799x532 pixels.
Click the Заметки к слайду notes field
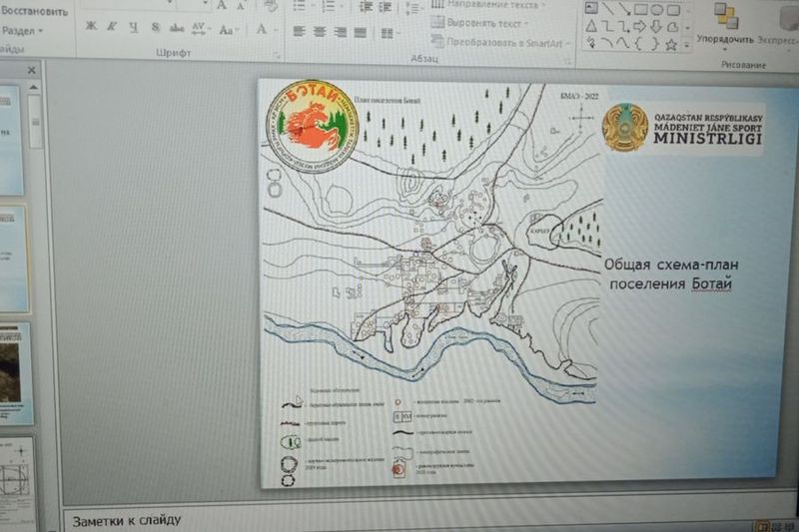point(399,520)
